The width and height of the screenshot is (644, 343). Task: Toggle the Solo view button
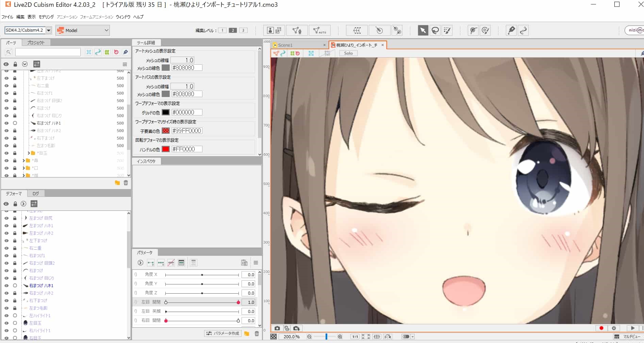(348, 53)
